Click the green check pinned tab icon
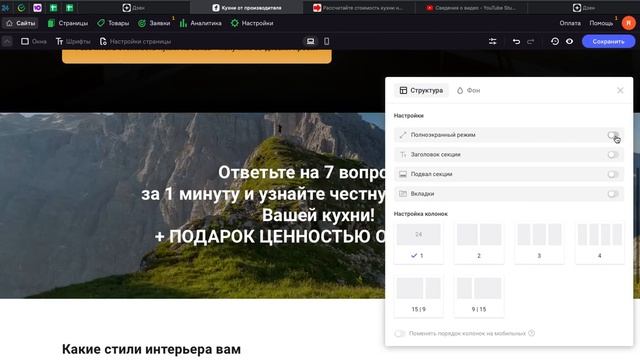The image size is (640, 360). pyautogui.click(x=21, y=8)
